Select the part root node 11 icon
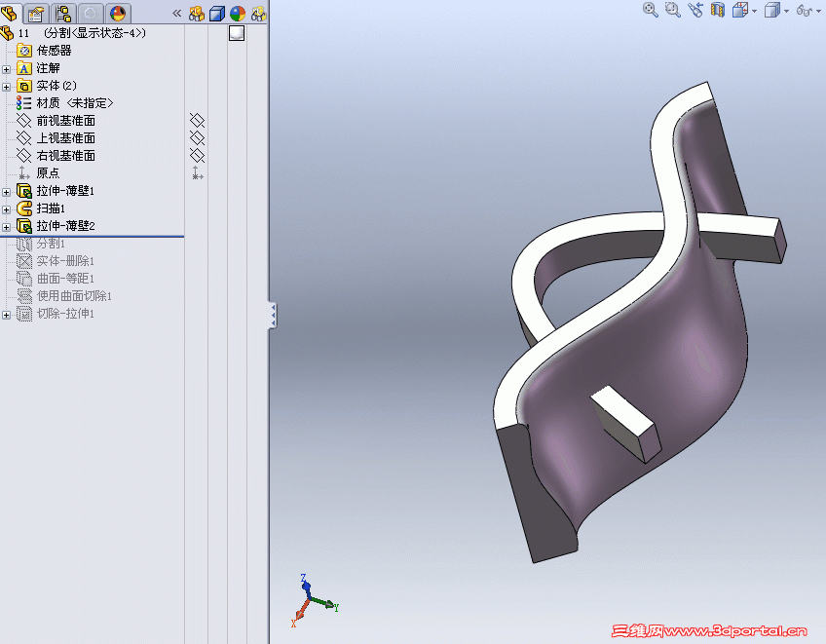 (7, 33)
